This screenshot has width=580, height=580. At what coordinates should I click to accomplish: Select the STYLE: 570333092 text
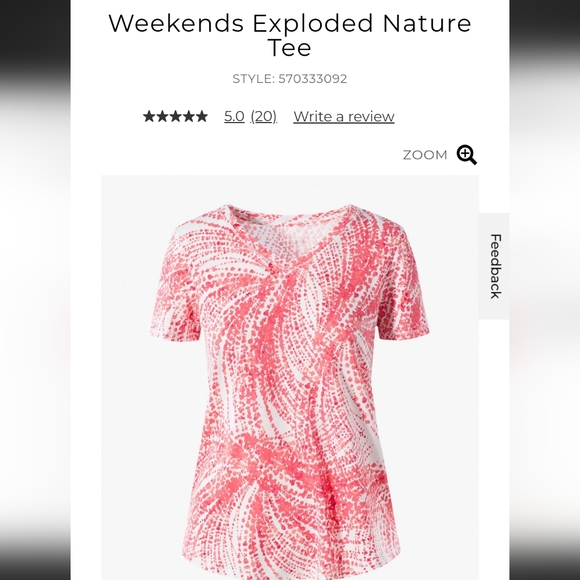click(x=290, y=79)
